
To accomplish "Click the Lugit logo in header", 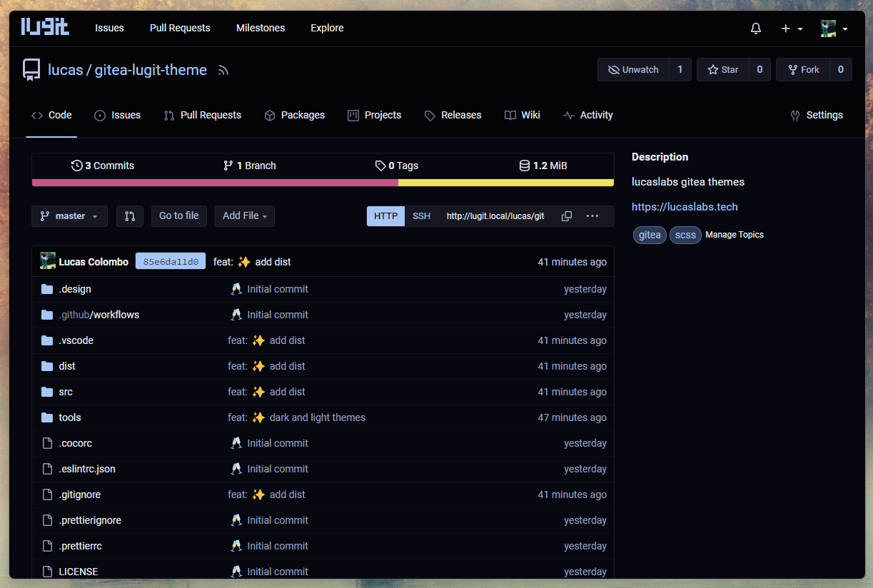I will pyautogui.click(x=45, y=28).
